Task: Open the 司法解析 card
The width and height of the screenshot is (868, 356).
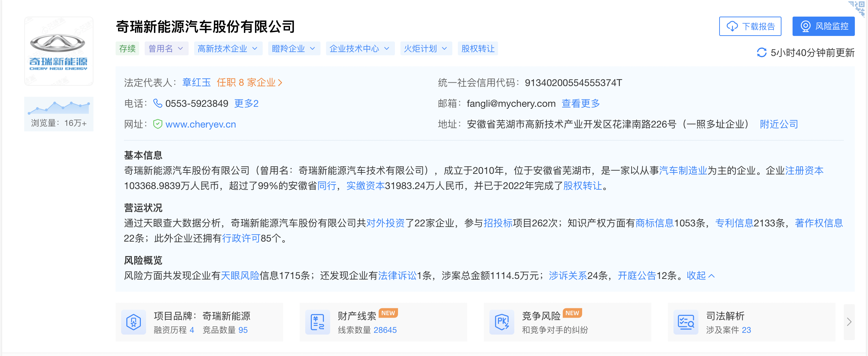Action: (x=752, y=322)
